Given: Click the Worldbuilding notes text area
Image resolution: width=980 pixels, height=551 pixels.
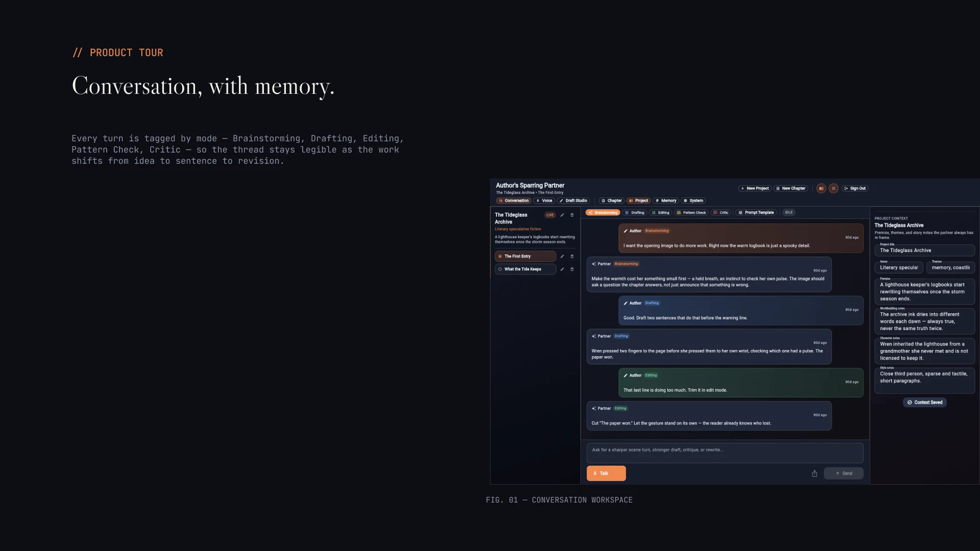Looking at the screenshot, I should (x=924, y=321).
